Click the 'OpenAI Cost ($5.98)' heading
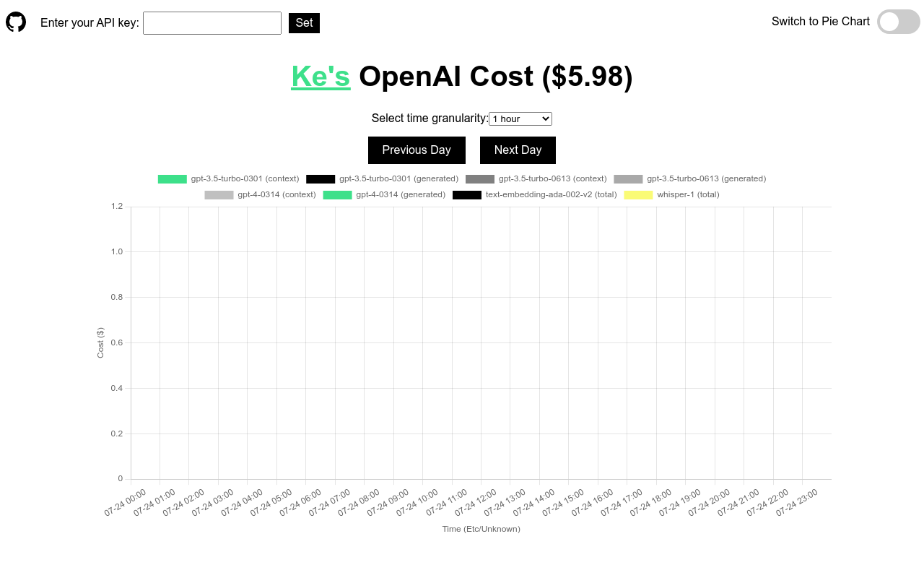924x578 pixels. (496, 76)
